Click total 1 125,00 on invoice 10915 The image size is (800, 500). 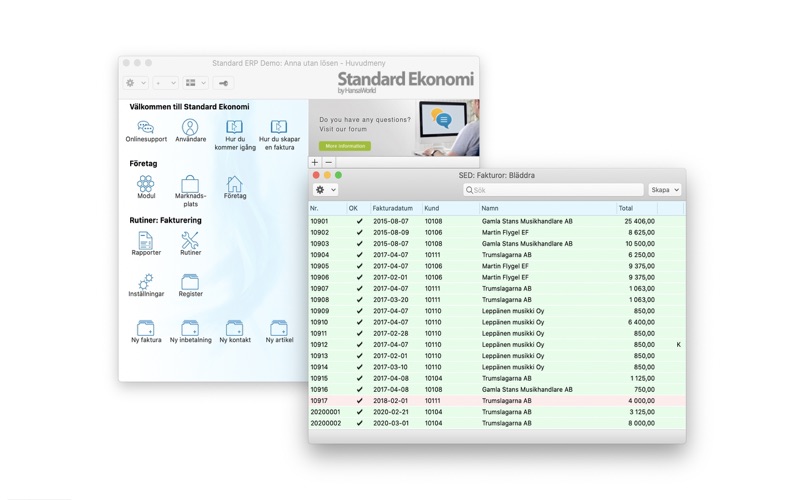pyautogui.click(x=642, y=379)
